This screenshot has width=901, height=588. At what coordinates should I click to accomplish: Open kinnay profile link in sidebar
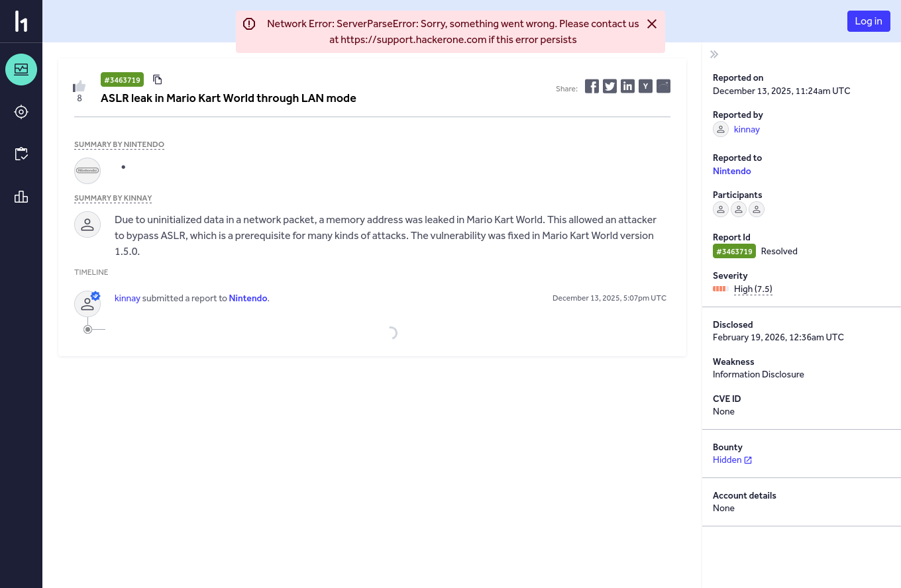coord(747,129)
